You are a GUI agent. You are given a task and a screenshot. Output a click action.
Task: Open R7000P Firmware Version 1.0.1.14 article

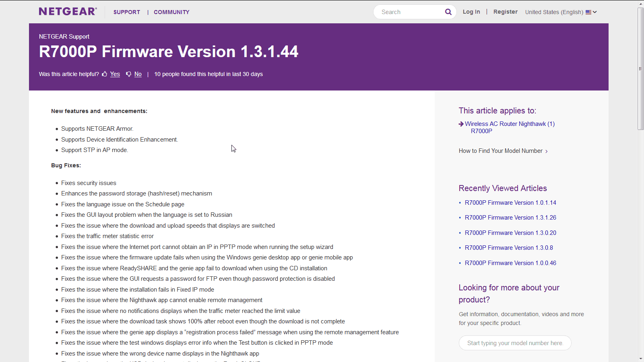click(510, 203)
